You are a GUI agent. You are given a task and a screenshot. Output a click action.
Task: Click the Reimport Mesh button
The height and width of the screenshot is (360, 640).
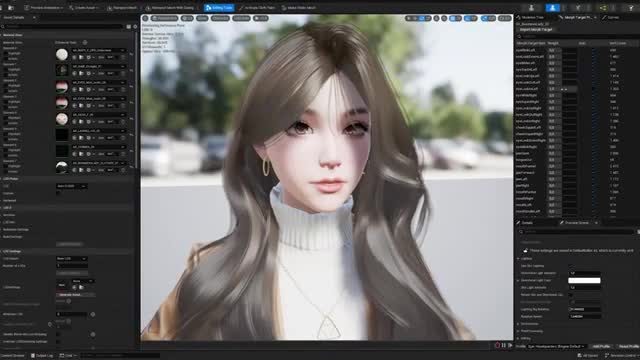[x=122, y=8]
